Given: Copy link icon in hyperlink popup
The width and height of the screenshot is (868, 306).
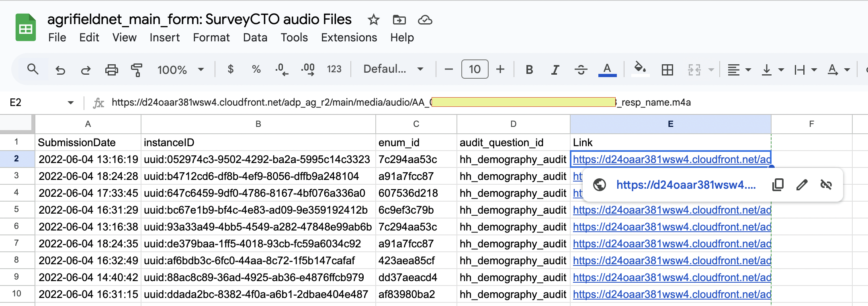Looking at the screenshot, I should point(778,185).
